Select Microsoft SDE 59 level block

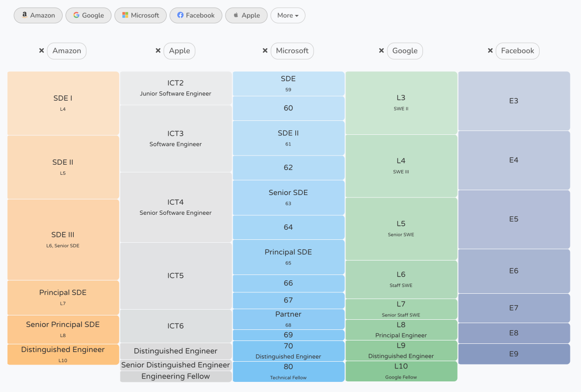pos(289,84)
